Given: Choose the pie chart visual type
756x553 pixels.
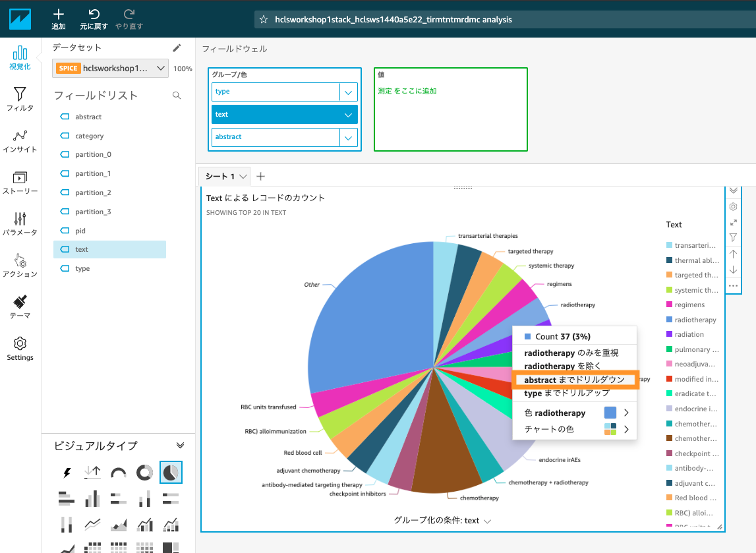Looking at the screenshot, I should pos(171,473).
